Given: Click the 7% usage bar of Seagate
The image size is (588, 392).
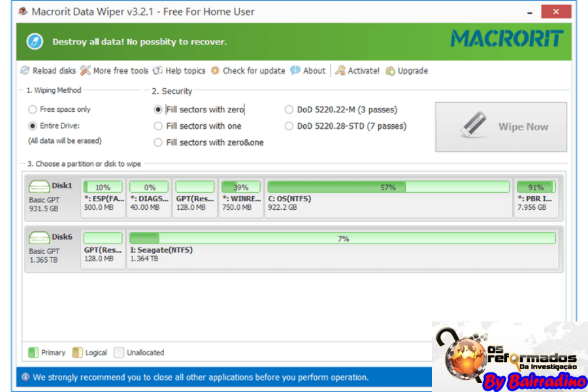Looking at the screenshot, I should (x=343, y=238).
